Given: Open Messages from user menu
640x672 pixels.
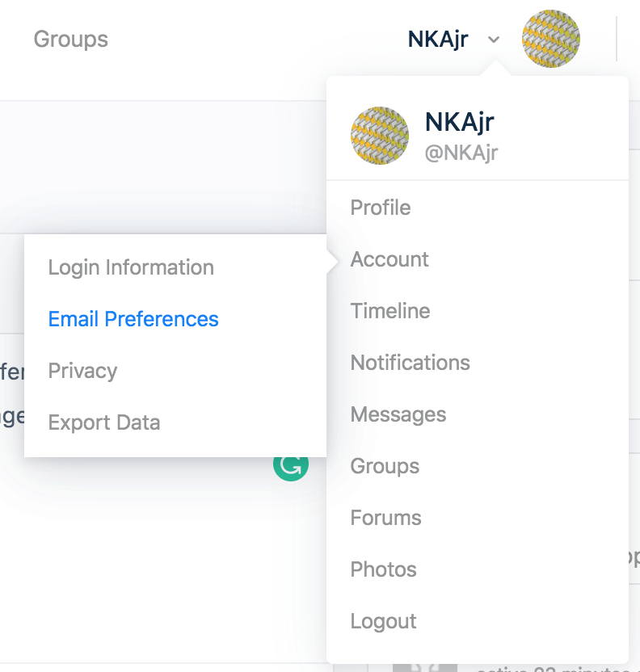Looking at the screenshot, I should pyautogui.click(x=398, y=414).
